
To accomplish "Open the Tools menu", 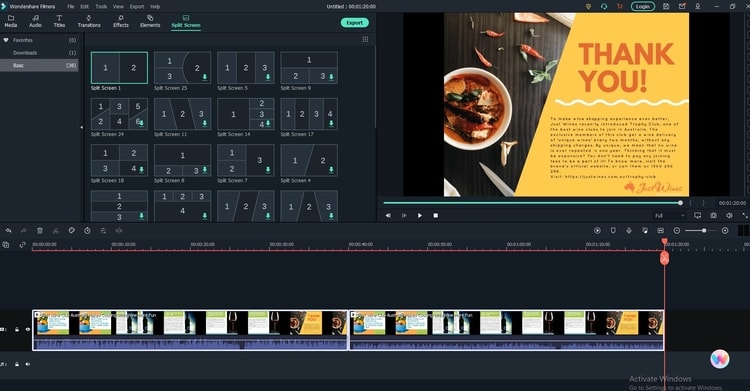I will (101, 7).
